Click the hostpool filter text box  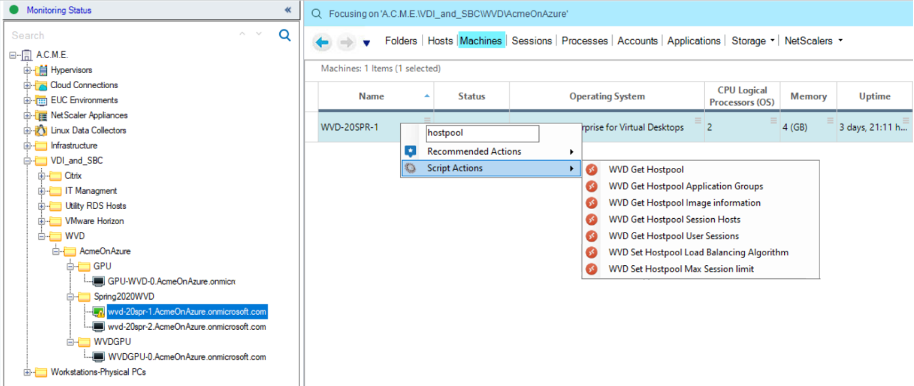tap(482, 134)
